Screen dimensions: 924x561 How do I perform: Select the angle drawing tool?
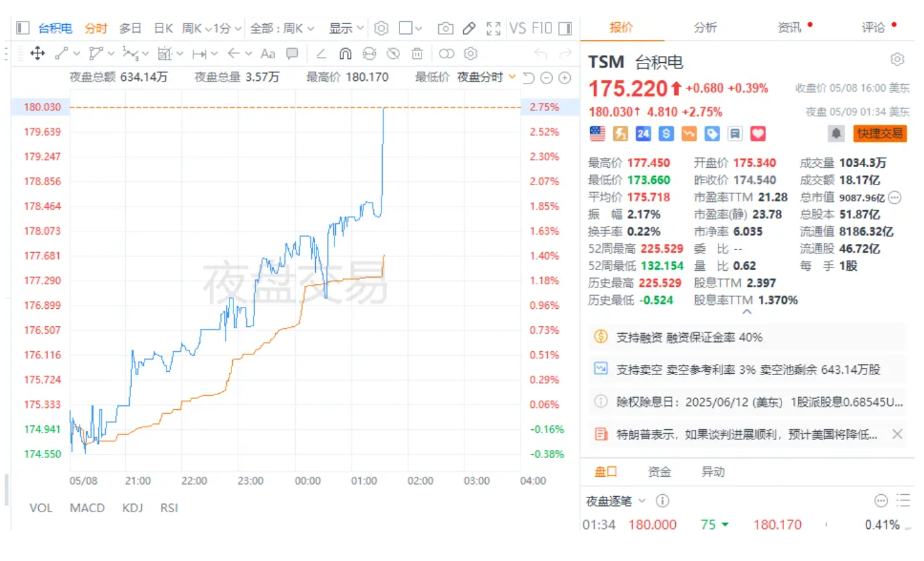pos(321,53)
